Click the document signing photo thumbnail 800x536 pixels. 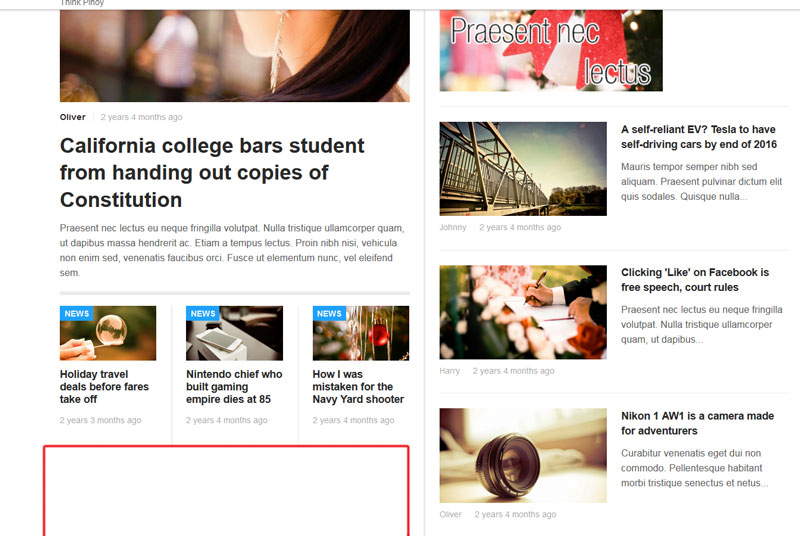tap(523, 312)
